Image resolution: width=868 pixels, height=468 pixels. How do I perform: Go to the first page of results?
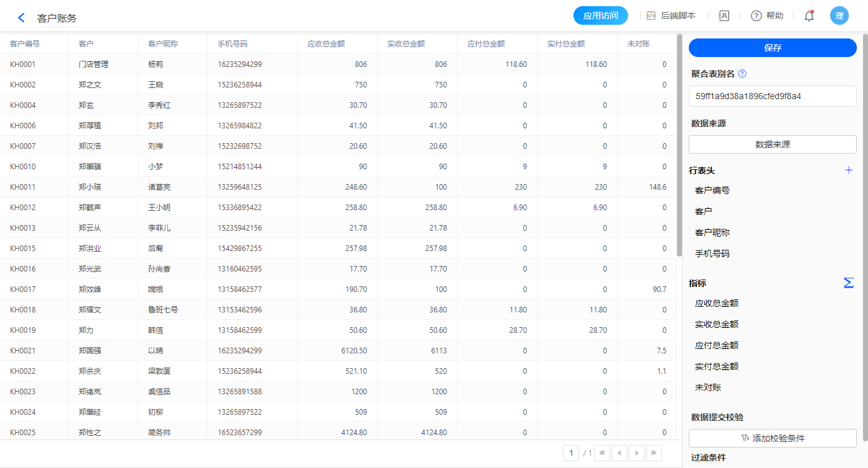[x=602, y=453]
